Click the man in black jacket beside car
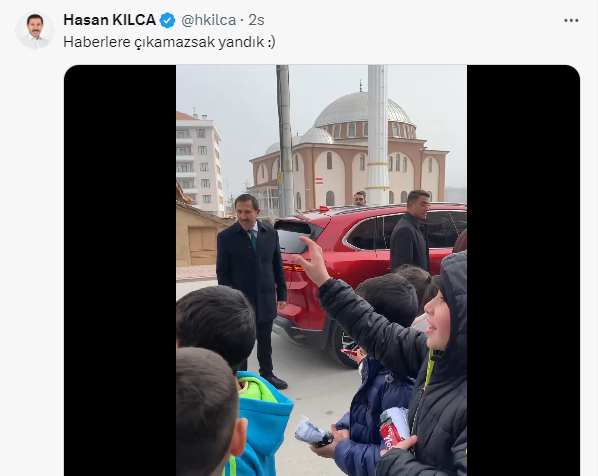The height and width of the screenshot is (476, 598). tap(410, 233)
